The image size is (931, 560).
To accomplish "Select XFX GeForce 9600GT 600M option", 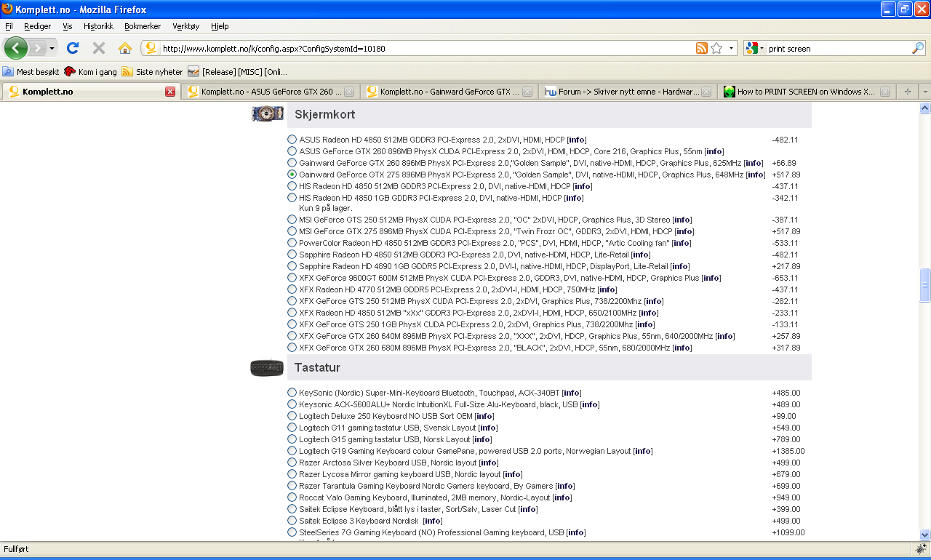I will (x=292, y=278).
